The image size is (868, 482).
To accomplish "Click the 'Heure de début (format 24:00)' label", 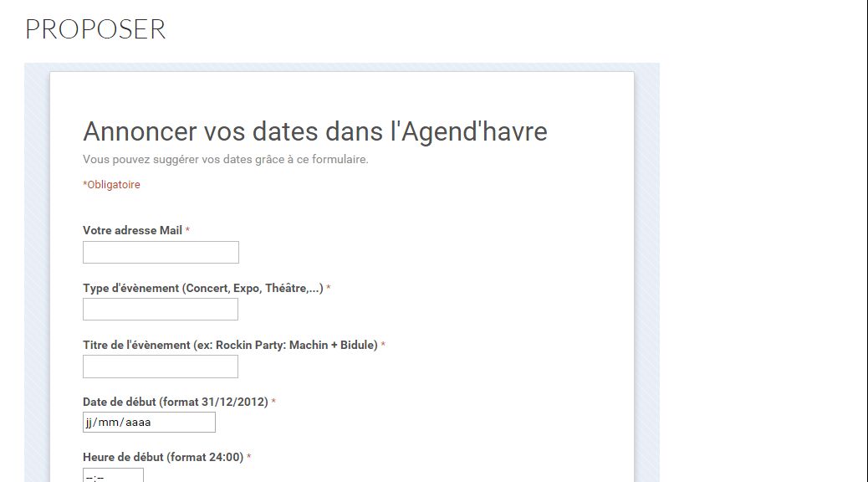I will click(x=163, y=457).
